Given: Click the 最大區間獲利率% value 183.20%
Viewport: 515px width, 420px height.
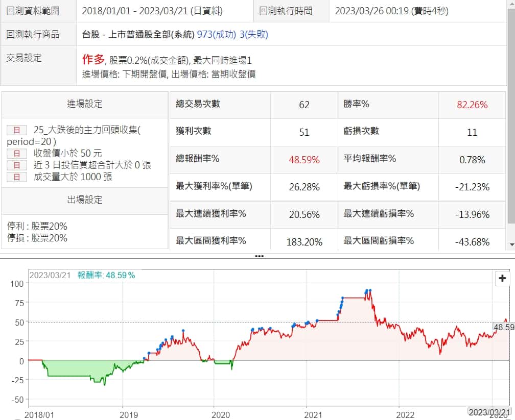Looking at the screenshot, I should 304,242.
